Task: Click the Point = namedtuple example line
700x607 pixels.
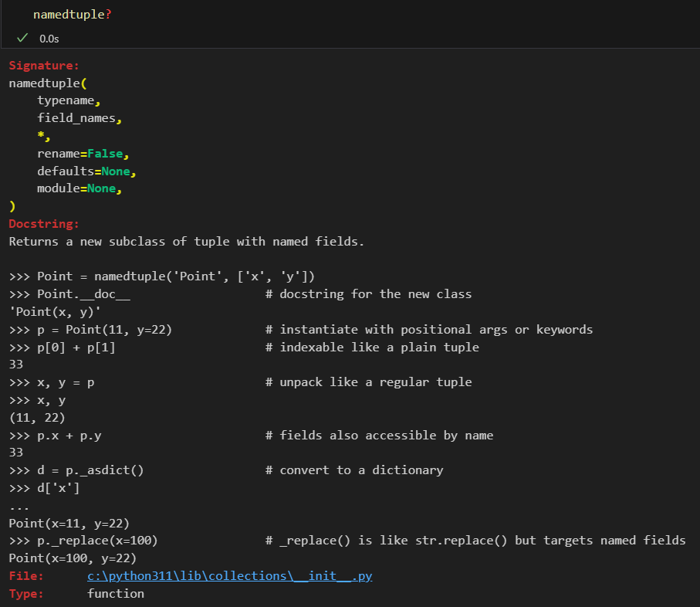Action: click(x=161, y=276)
